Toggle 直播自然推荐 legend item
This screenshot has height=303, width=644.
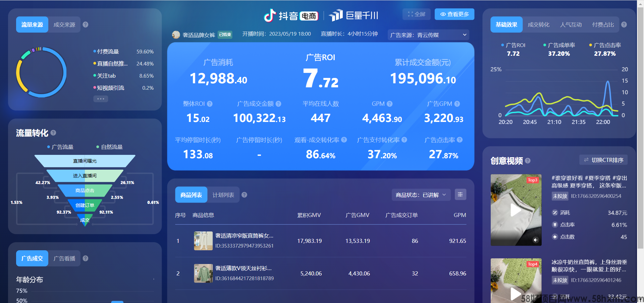(110, 63)
